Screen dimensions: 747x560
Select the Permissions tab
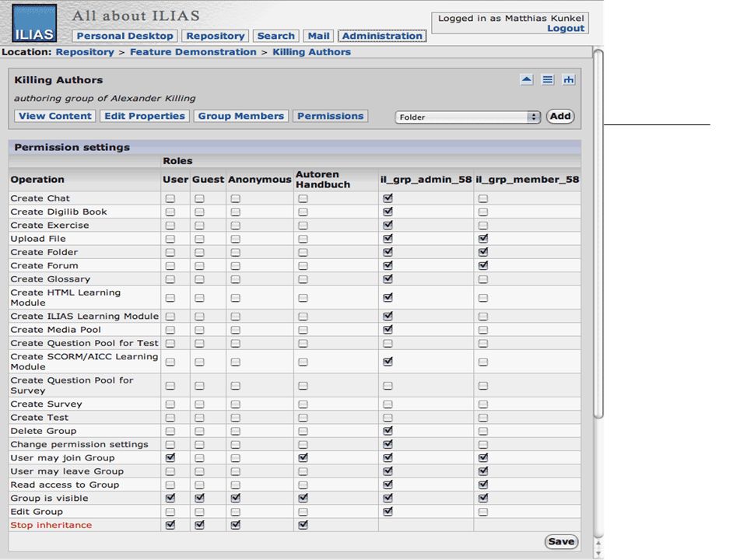point(330,116)
